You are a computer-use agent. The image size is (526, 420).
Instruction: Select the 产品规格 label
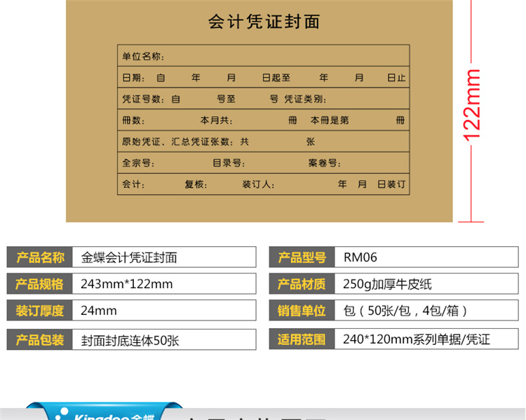pos(40,284)
